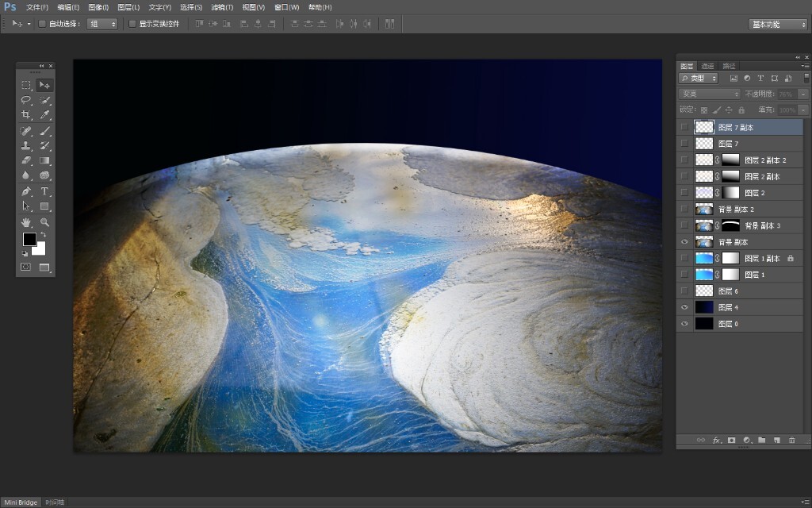Screen dimensions: 812x508
Task: Lock transparent pixels
Action: 704,110
